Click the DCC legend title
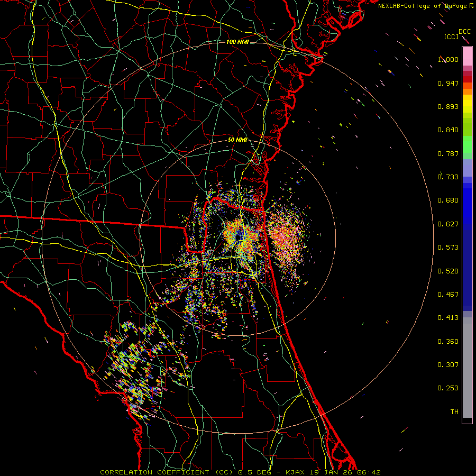This screenshot has height=476, width=476. [464, 32]
